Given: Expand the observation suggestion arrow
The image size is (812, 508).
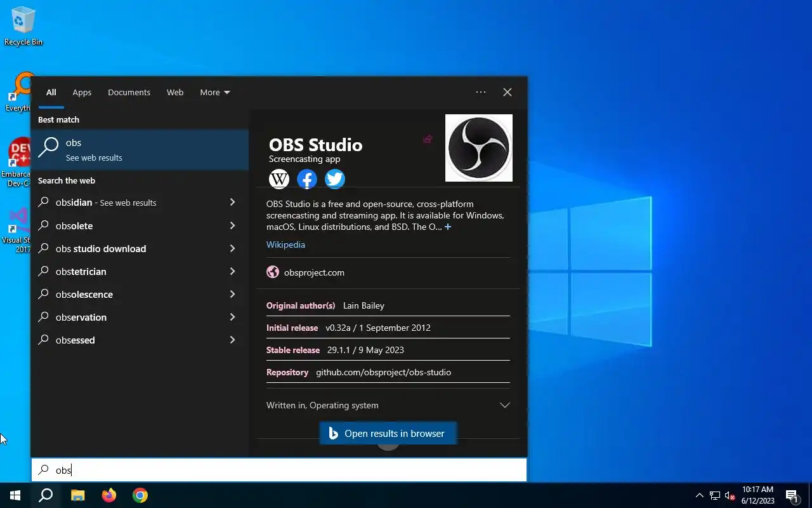Looking at the screenshot, I should 232,317.
